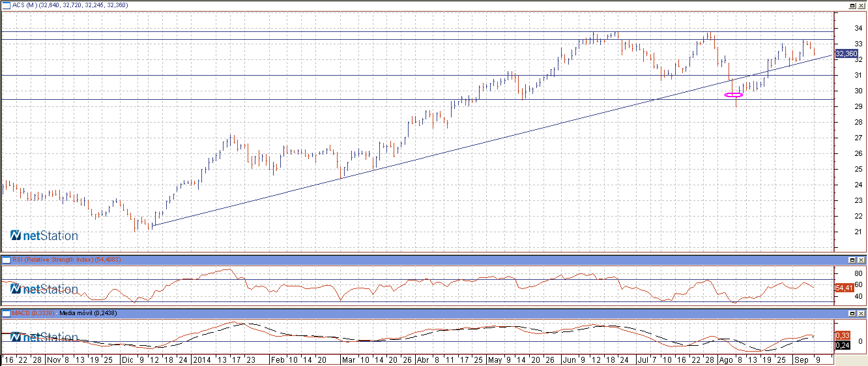Maximize the MACD indicator panel
This screenshot has height=366, width=868.
click(852, 313)
